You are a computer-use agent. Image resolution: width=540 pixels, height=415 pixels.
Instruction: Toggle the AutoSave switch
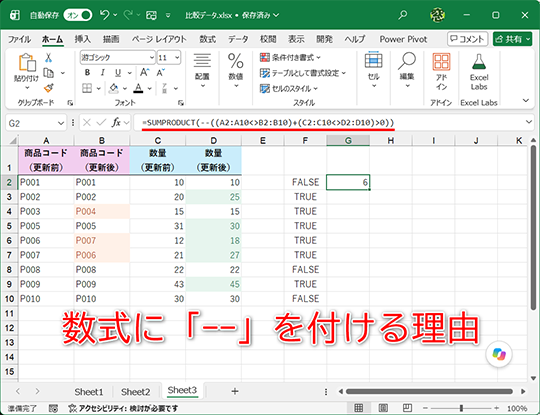coord(77,15)
